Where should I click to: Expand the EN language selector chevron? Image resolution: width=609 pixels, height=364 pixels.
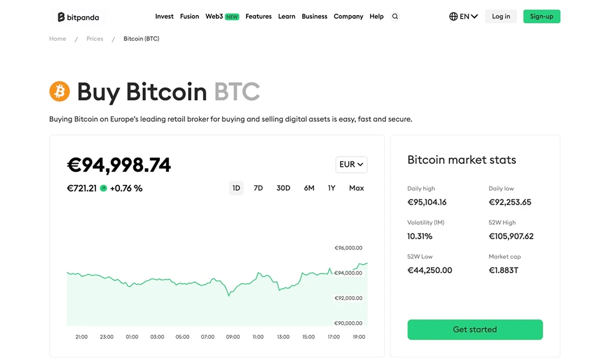click(x=474, y=16)
